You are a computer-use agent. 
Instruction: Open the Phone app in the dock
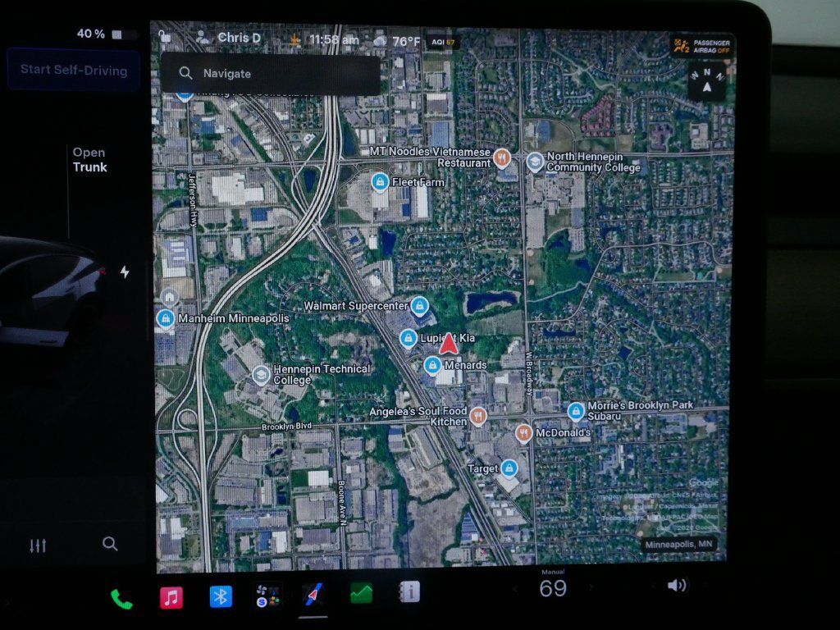[x=121, y=598]
